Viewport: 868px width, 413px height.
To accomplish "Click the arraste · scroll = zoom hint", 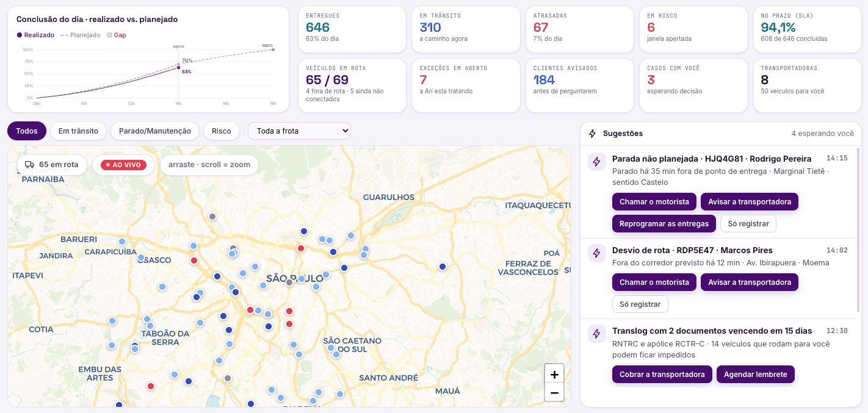I will pos(209,165).
